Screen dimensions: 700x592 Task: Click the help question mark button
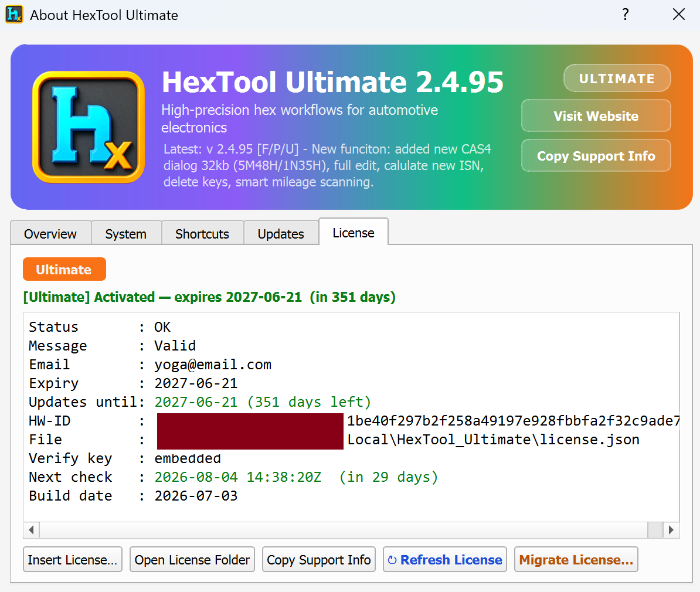[626, 14]
